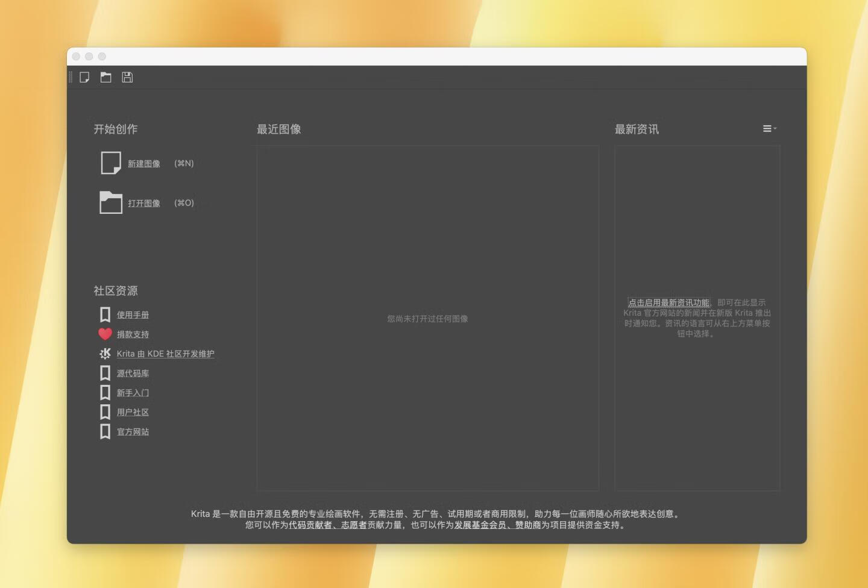
Task: Open the Krita 由 KDE 社区开发维护 link
Action: pyautogui.click(x=166, y=354)
